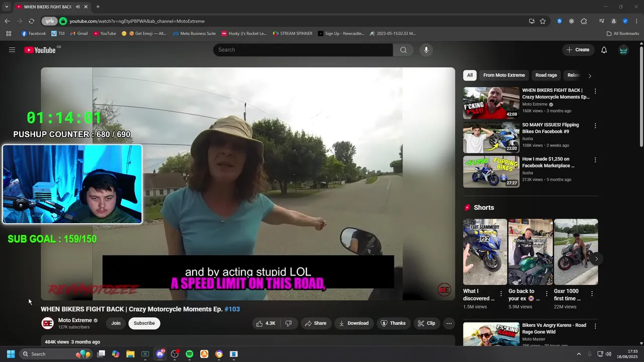Open browser profile icon
The width and height of the screenshot is (644, 362).
[613, 21]
